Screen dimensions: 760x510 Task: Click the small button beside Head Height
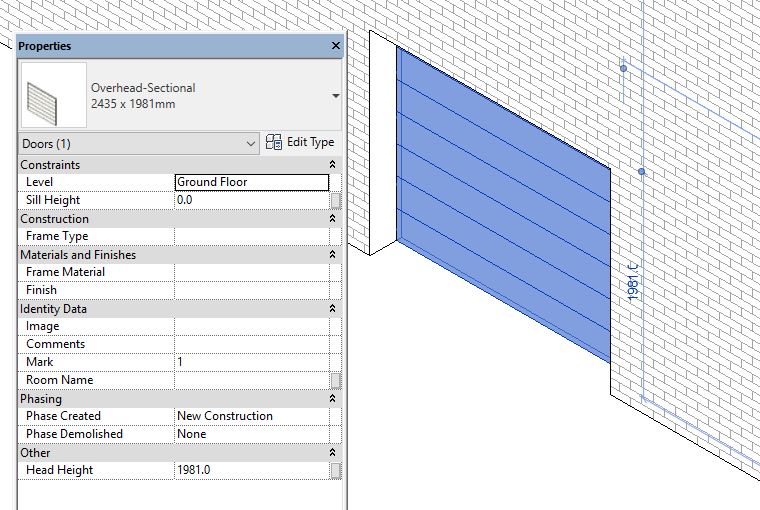coord(335,471)
